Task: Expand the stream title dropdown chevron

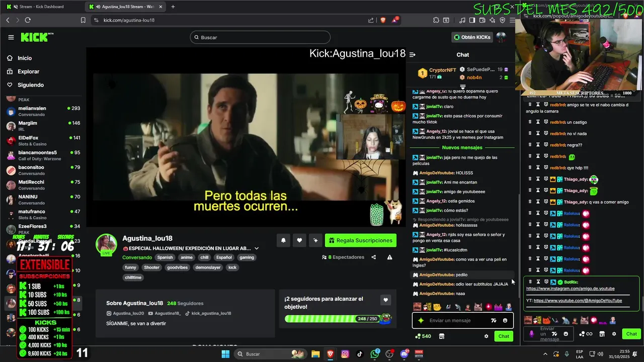Action: 257,248
